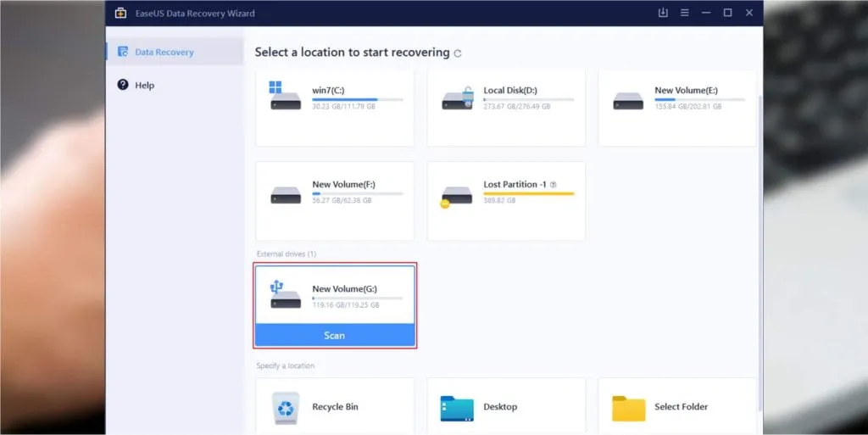
Task: Click the 119.16 GB/119.25 GB size text
Action: tap(346, 305)
